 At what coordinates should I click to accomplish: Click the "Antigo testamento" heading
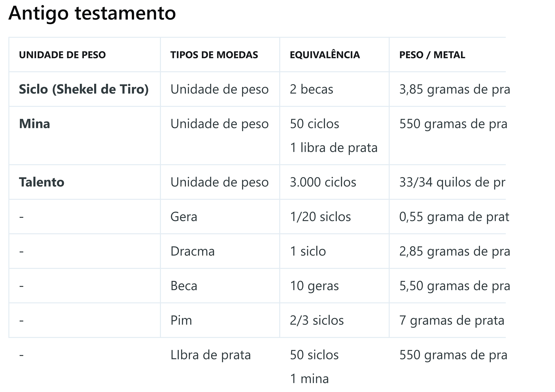pyautogui.click(x=92, y=13)
